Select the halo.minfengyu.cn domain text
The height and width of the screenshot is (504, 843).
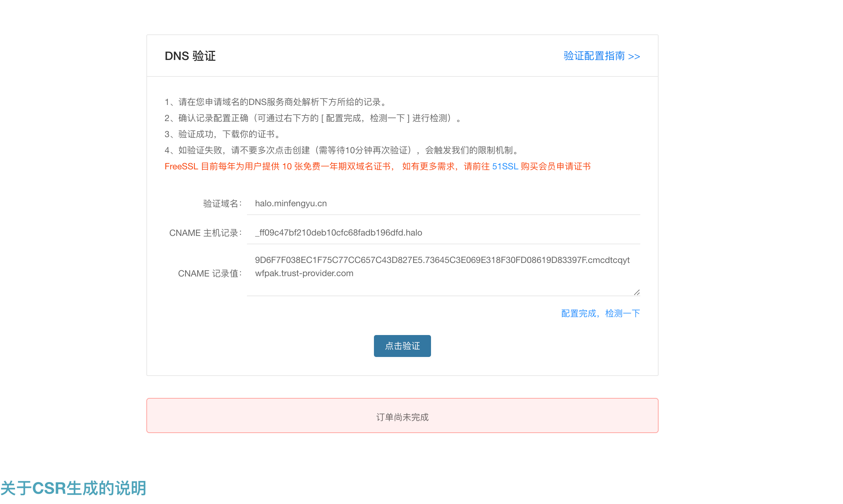[x=291, y=203]
